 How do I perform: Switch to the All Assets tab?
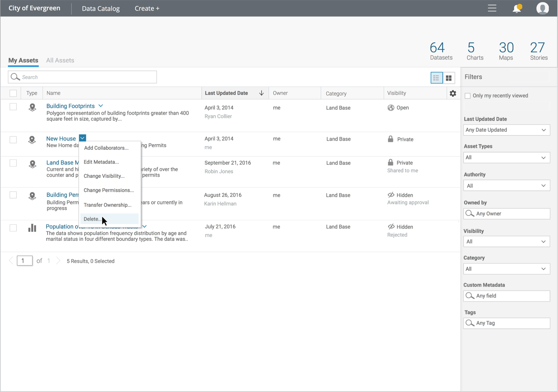60,60
